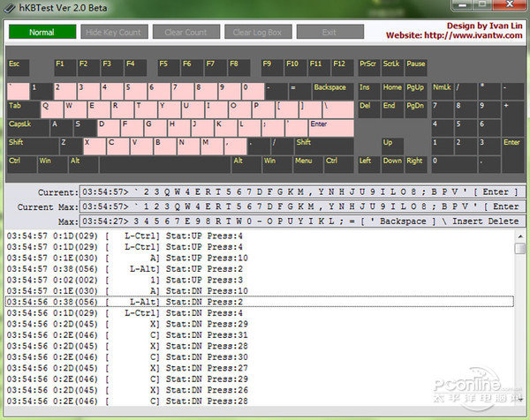Click the numpad Enter key tile
This screenshot has width=530, height=420.
click(513, 155)
